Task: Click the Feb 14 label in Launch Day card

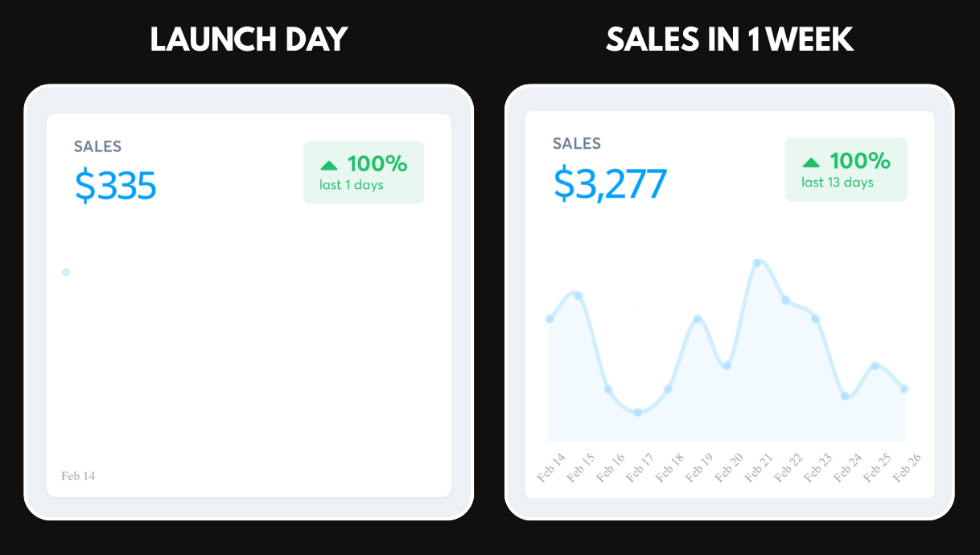Action: (78, 476)
